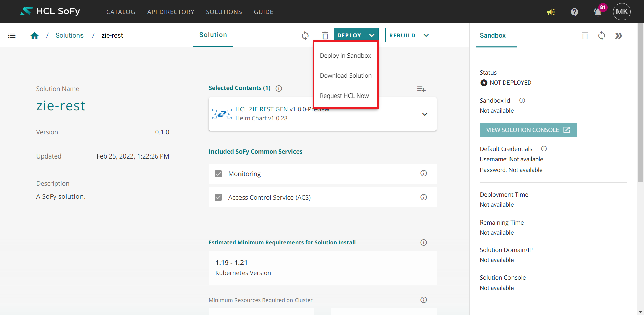Collapse Sandbox panel with double chevron
644x315 pixels.
tap(619, 36)
